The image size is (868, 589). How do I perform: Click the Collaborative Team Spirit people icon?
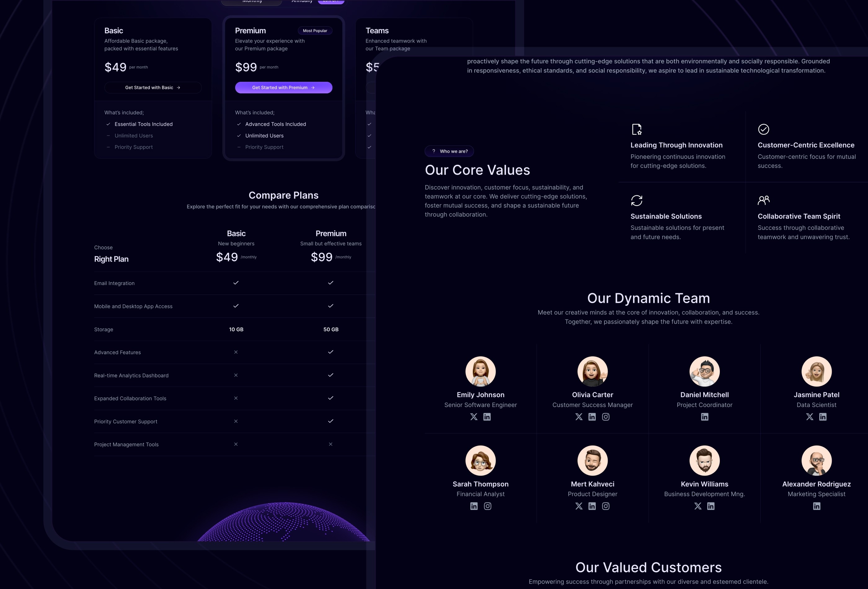coord(764,200)
